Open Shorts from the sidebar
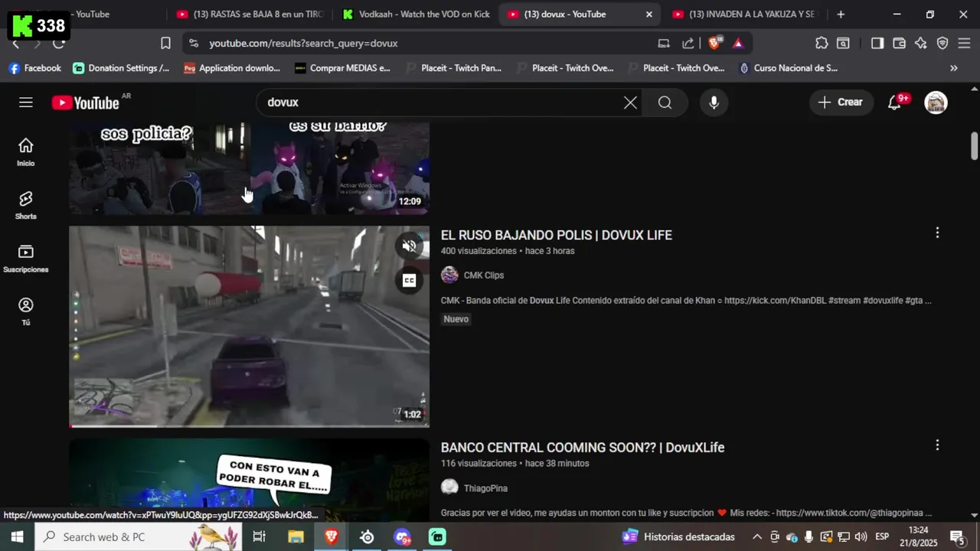The height and width of the screenshot is (551, 980). [x=26, y=205]
